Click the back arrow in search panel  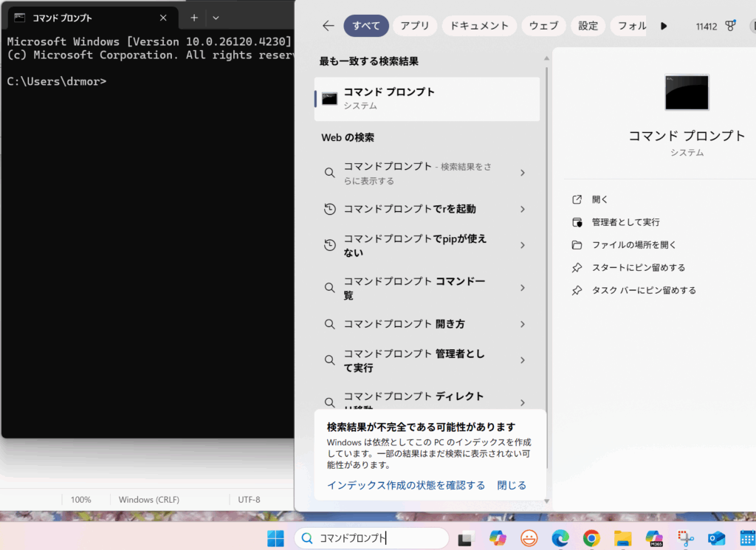tap(329, 26)
